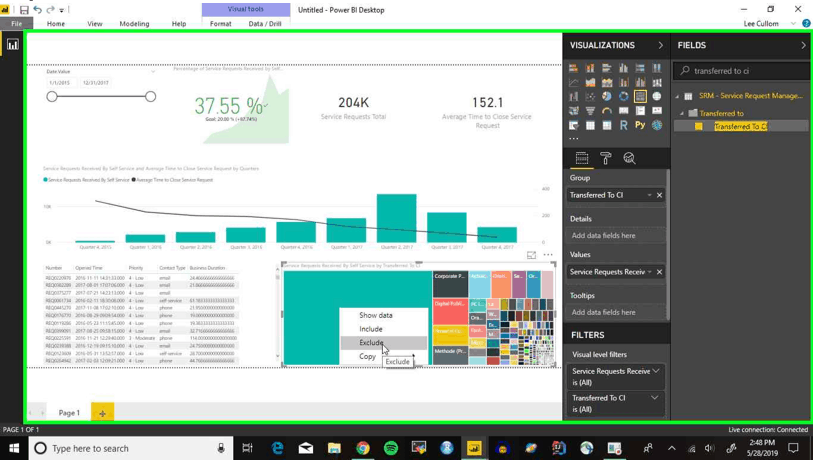Screen dimensions: 816x461
Task: Click the Undo arrow in title bar
Action: pyautogui.click(x=37, y=10)
